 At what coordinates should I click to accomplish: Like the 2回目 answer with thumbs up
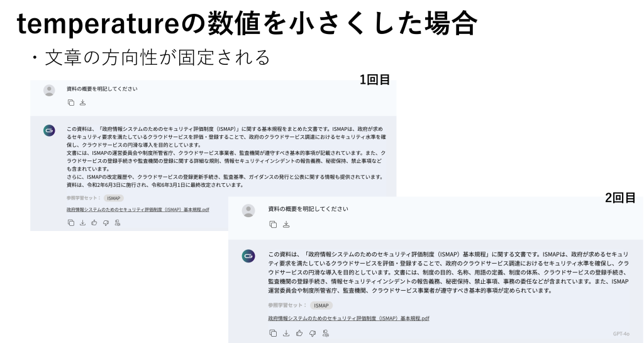pos(299,333)
